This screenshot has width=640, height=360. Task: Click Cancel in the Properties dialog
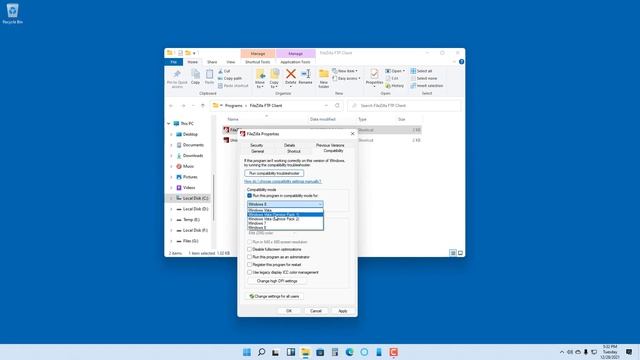tap(316, 311)
